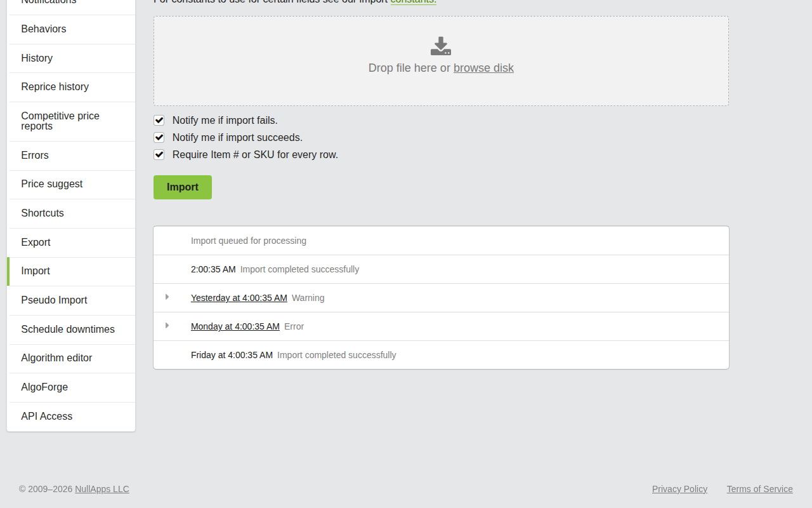Navigate to the Errors page
The image size is (812, 508).
point(34,155)
